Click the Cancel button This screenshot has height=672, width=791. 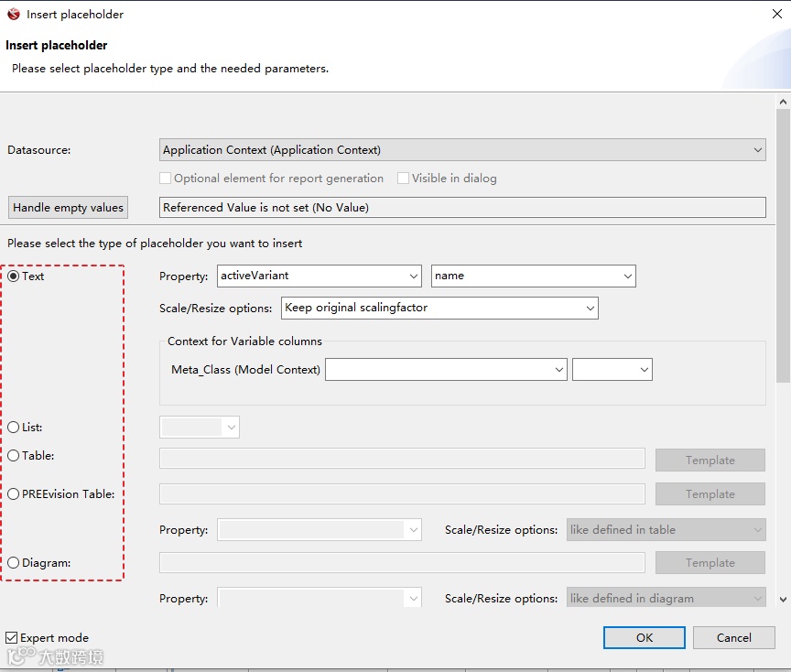(733, 638)
